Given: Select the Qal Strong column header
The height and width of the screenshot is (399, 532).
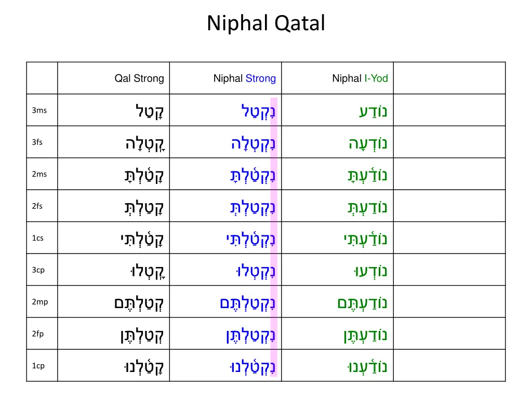Looking at the screenshot, I should coord(139,78).
